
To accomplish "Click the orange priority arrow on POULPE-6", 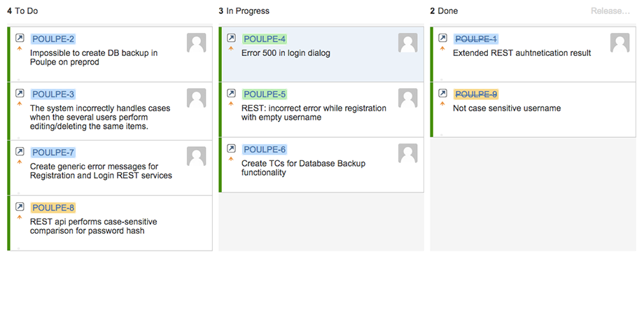I will 231,159.
